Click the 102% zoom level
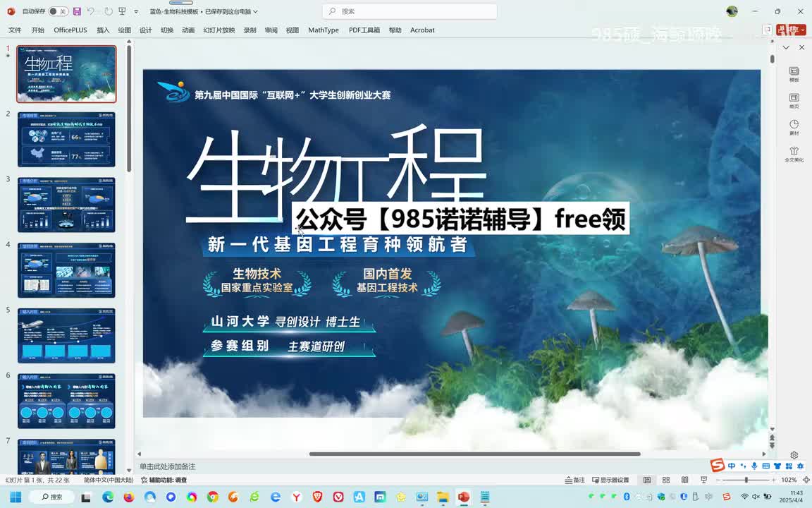This screenshot has width=812, height=508. click(x=789, y=480)
